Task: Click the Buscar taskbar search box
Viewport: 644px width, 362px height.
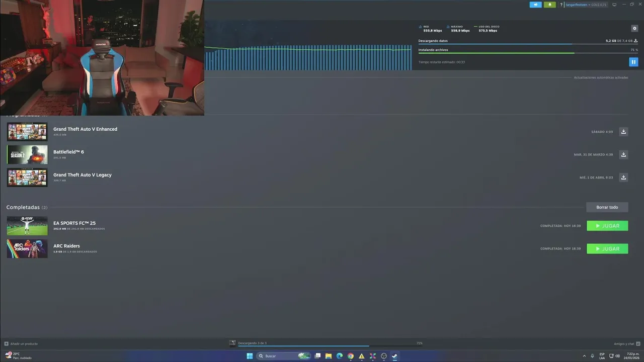Action: pos(283,356)
